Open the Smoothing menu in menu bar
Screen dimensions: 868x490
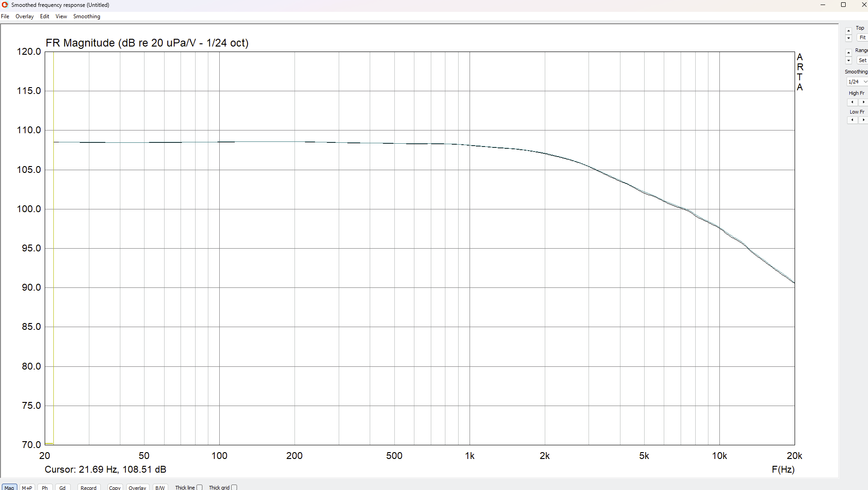pyautogui.click(x=87, y=16)
